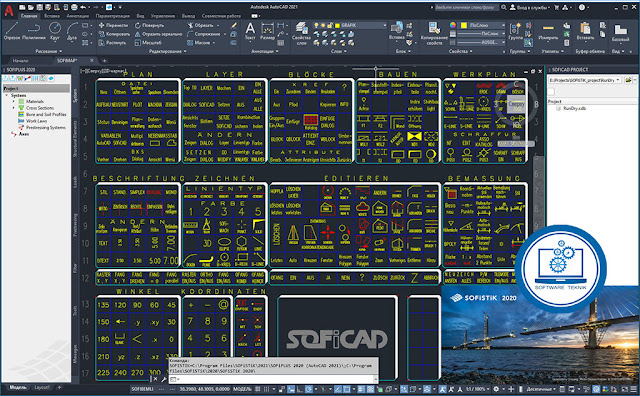
Task: Click the Undo arrow in quick access toolbar
Action: 83,7
